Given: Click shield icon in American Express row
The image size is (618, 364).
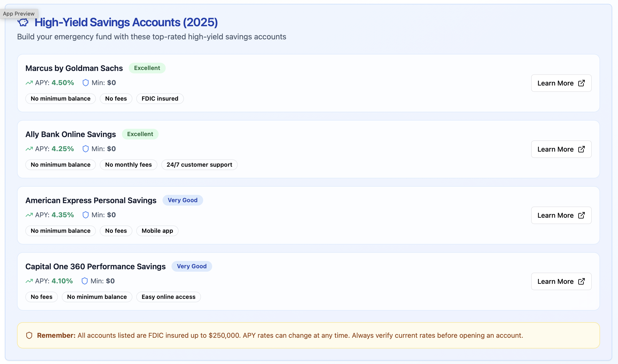Looking at the screenshot, I should (85, 215).
